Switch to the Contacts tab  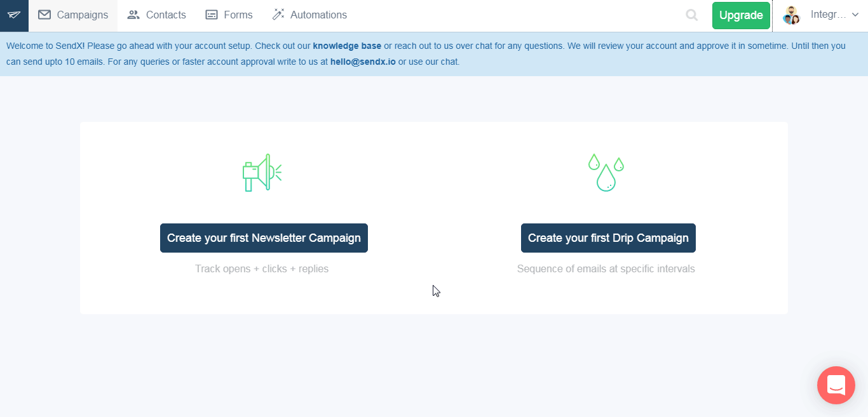(x=157, y=15)
